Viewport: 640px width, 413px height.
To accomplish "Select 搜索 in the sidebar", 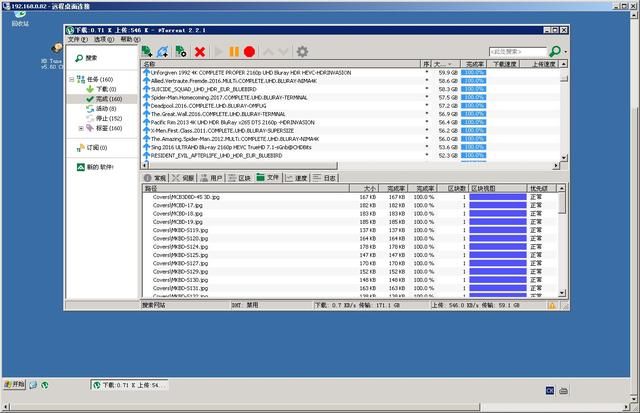I will coord(87,58).
